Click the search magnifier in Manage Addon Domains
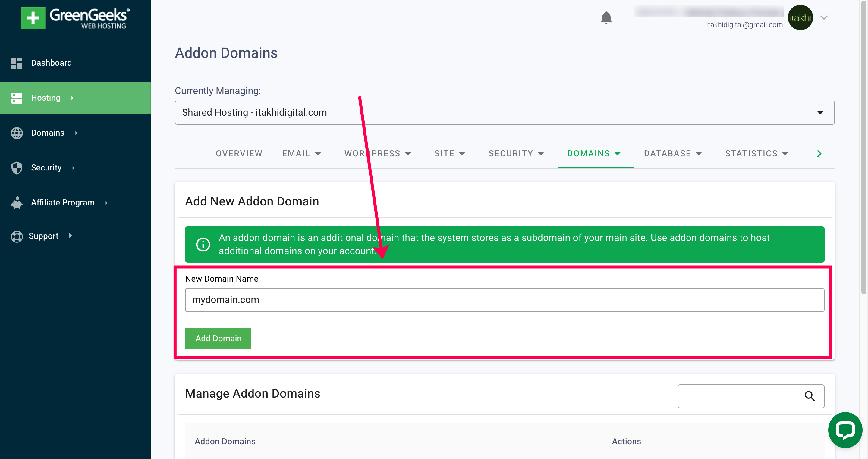Viewport: 868px width, 459px height. (x=810, y=396)
